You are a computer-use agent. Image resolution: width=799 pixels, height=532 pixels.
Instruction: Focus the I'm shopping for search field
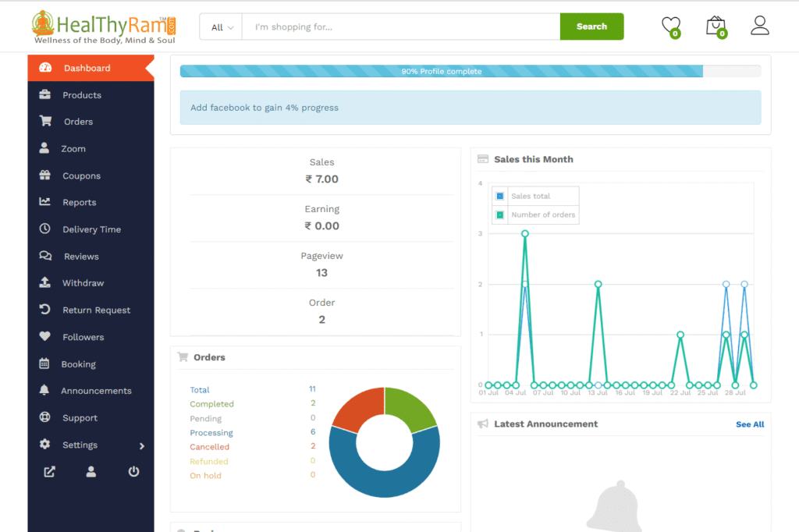click(x=401, y=27)
